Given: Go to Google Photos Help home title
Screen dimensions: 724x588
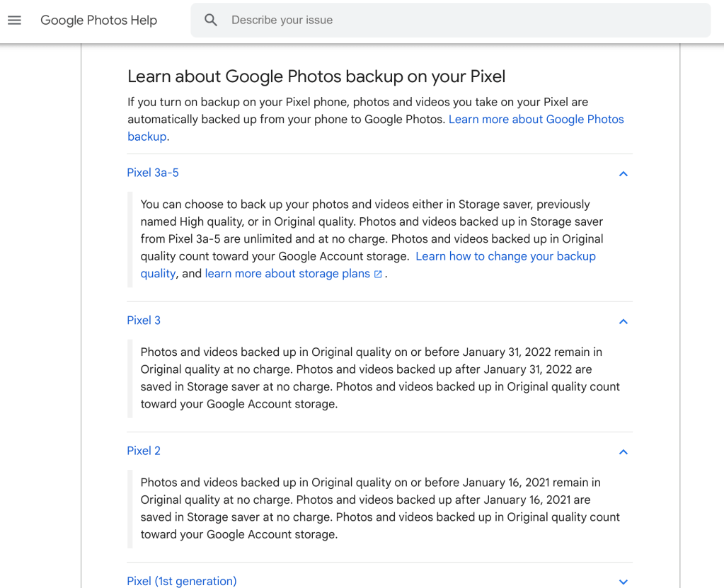Looking at the screenshot, I should coord(98,21).
